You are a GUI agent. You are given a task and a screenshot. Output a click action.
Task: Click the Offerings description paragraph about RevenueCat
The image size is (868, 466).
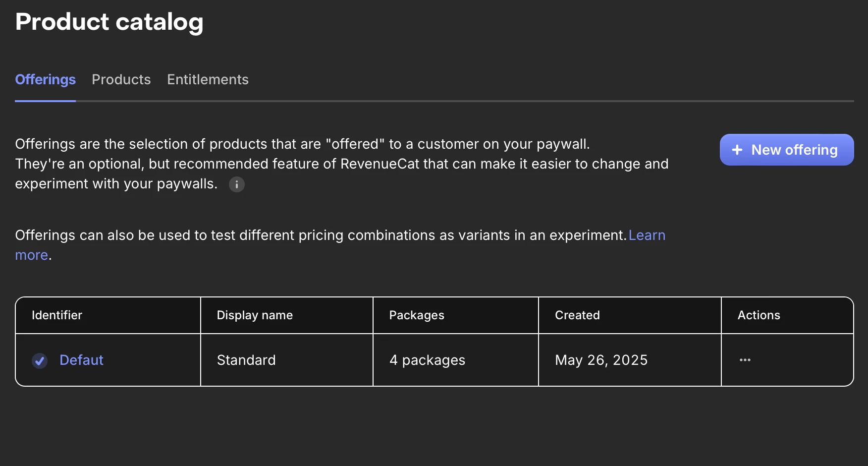(341, 164)
